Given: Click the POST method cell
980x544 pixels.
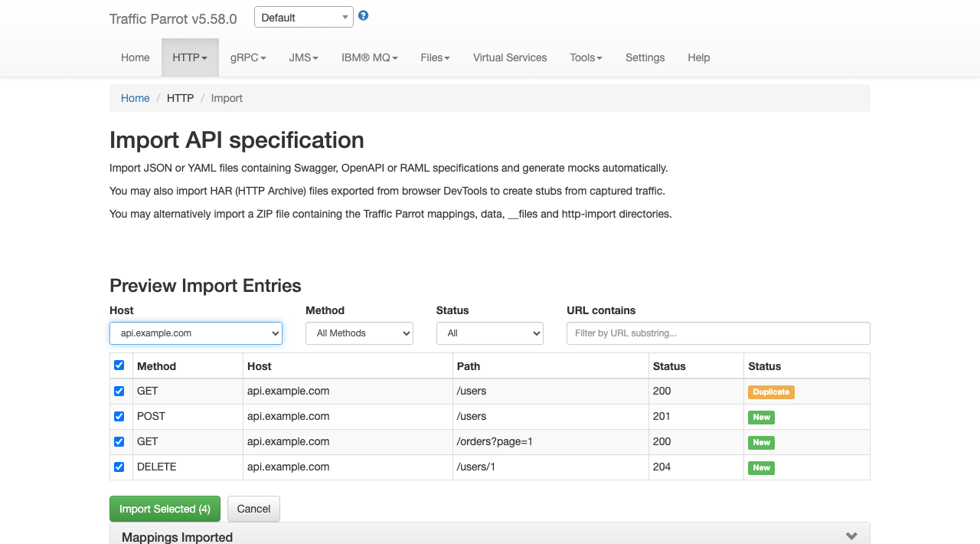Looking at the screenshot, I should point(188,416).
